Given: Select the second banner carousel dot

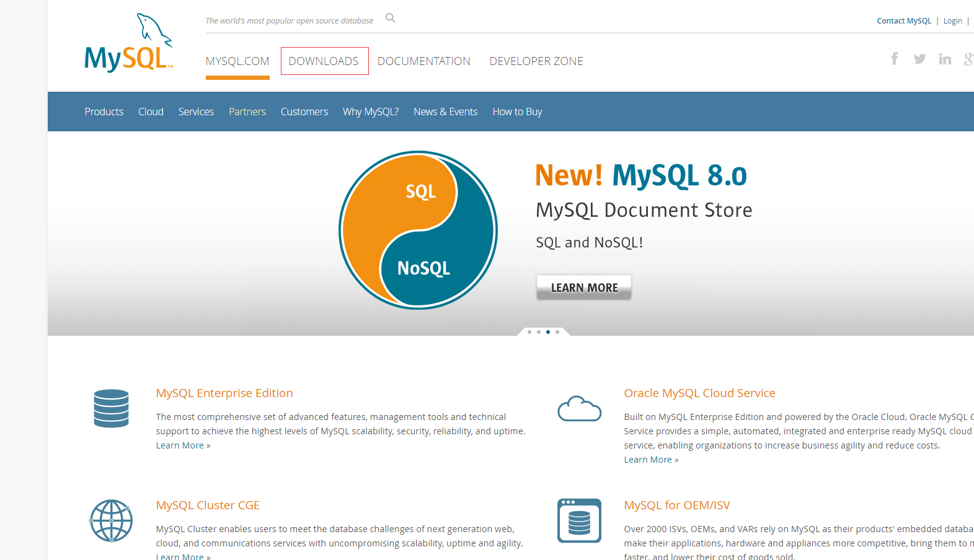Looking at the screenshot, I should click(539, 332).
